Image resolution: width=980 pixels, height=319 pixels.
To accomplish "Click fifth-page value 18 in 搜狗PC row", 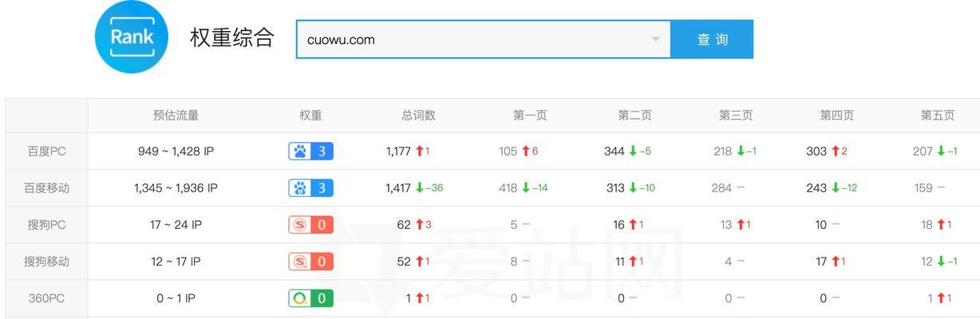I will pyautogui.click(x=927, y=225).
